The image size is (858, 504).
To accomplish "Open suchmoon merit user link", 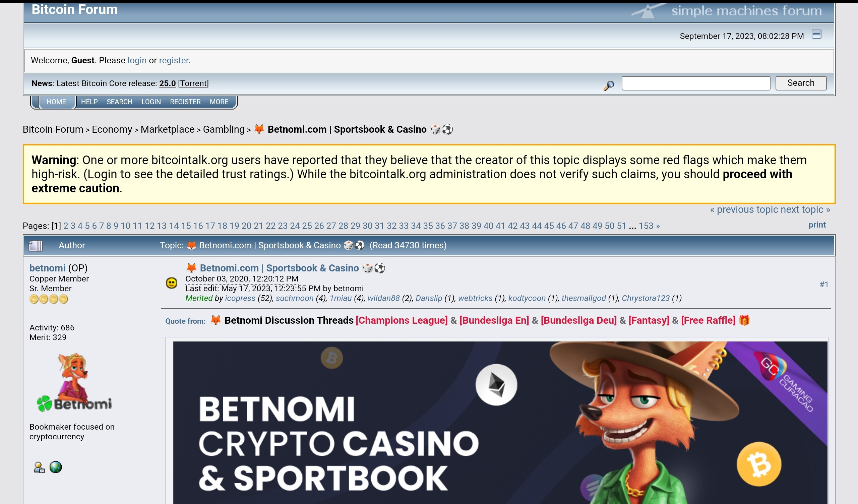I will point(295,298).
